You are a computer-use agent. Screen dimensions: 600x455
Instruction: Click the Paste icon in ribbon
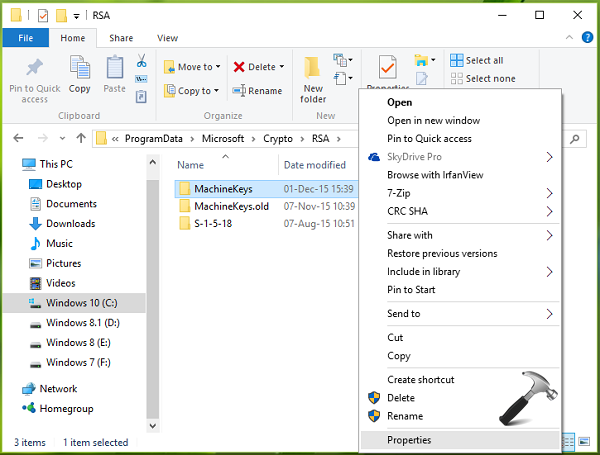115,76
